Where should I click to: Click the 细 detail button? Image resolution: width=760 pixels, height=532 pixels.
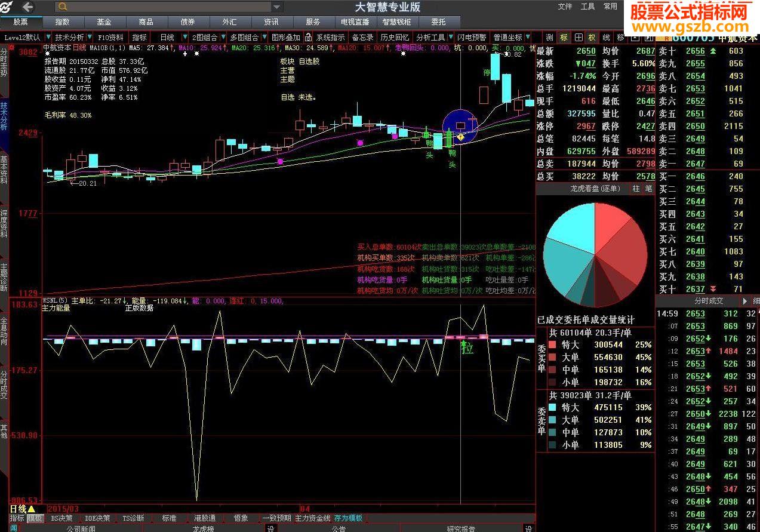click(755, 301)
